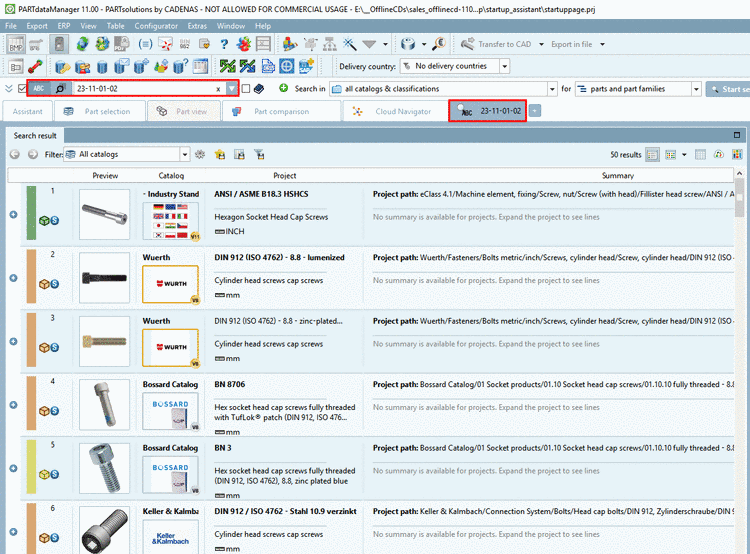Image resolution: width=750 pixels, height=554 pixels.
Task: Expand result 4 Bossard BN 8706
Action: (13, 405)
